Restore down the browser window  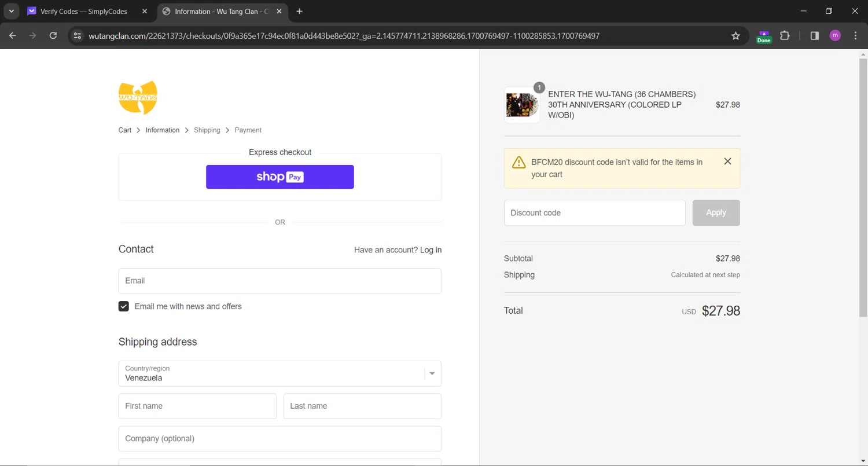point(829,12)
